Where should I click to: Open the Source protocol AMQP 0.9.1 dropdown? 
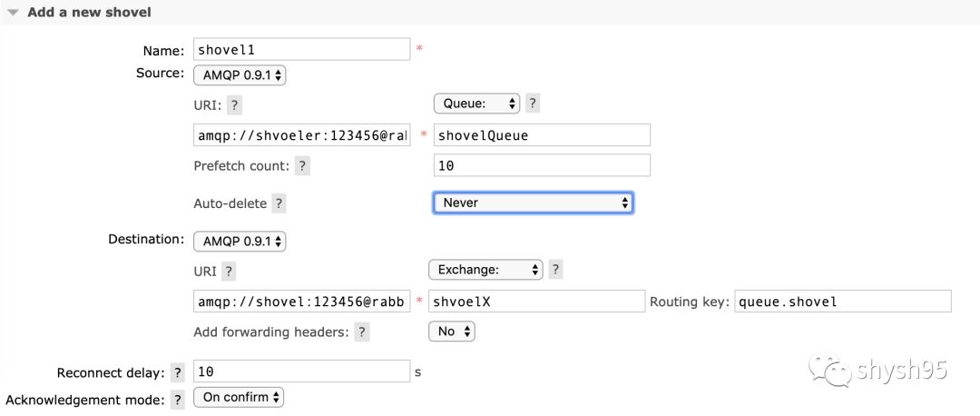click(240, 74)
